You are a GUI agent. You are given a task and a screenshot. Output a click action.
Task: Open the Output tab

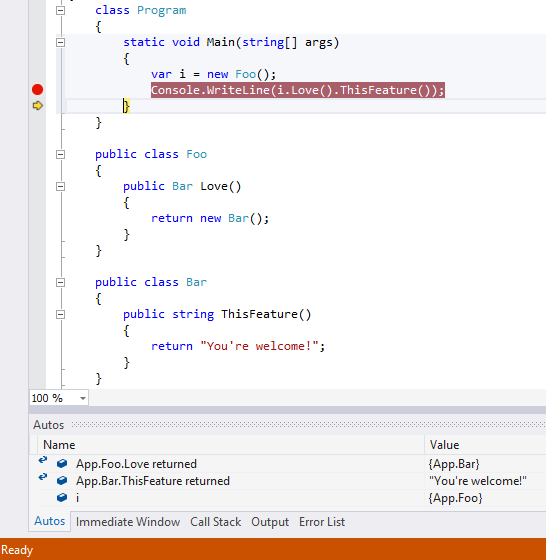pos(270,522)
